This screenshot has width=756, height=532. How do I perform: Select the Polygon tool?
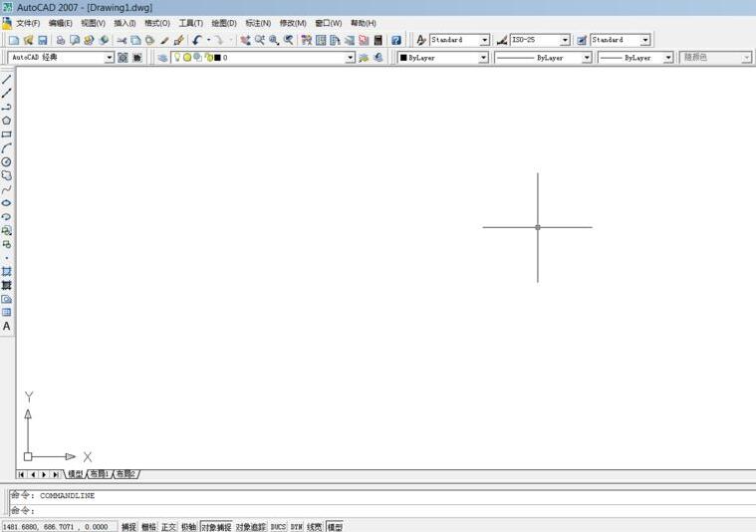coord(7,121)
